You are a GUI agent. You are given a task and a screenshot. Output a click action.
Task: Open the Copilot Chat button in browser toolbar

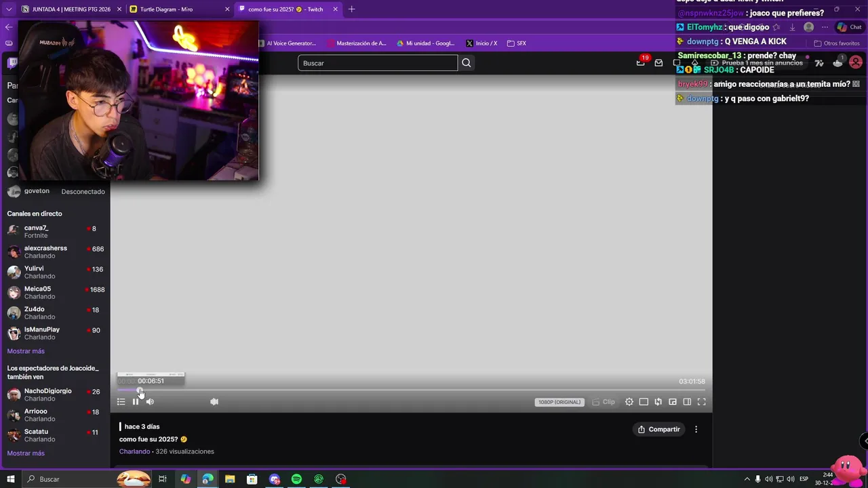[x=849, y=27]
